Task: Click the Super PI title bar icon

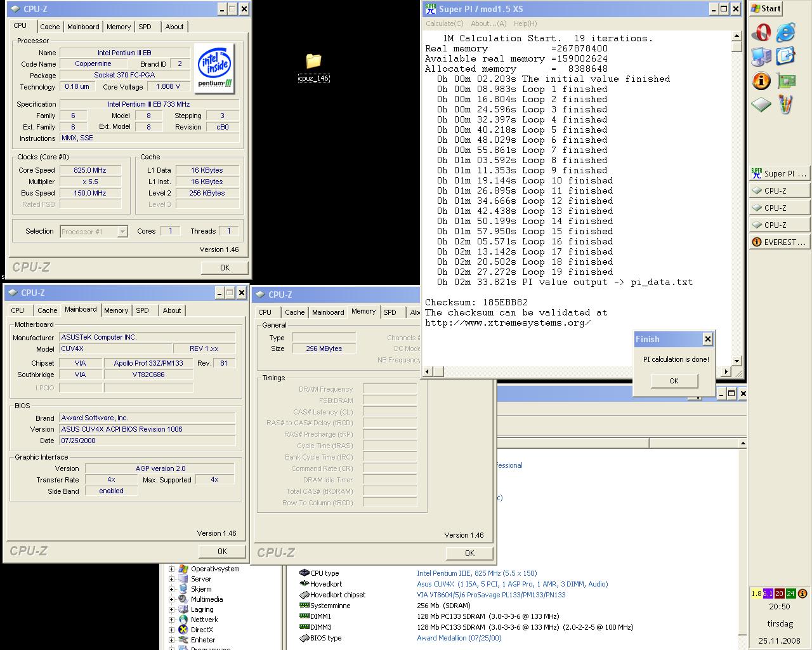Action: [430, 9]
